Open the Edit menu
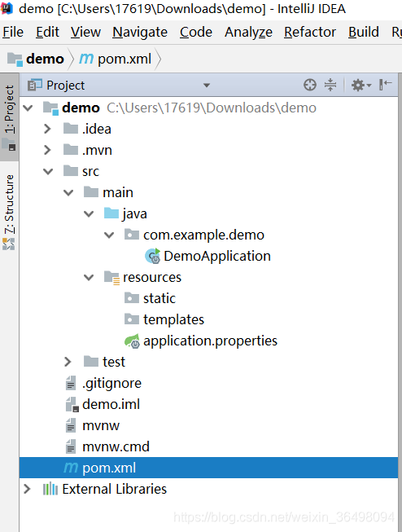This screenshot has width=402, height=532. 47,33
